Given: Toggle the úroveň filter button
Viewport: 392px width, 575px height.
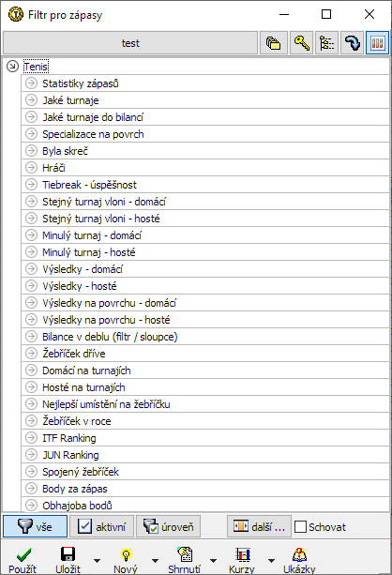Looking at the screenshot, I should [168, 526].
